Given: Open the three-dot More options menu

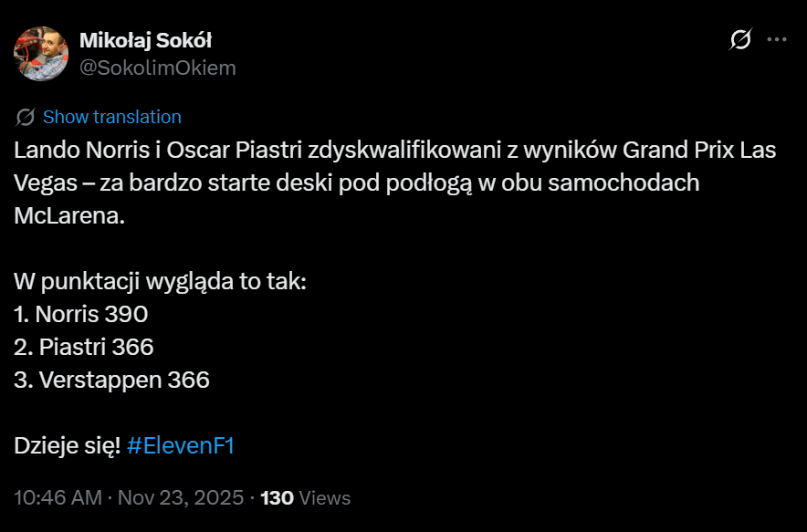Looking at the screenshot, I should click(x=777, y=40).
